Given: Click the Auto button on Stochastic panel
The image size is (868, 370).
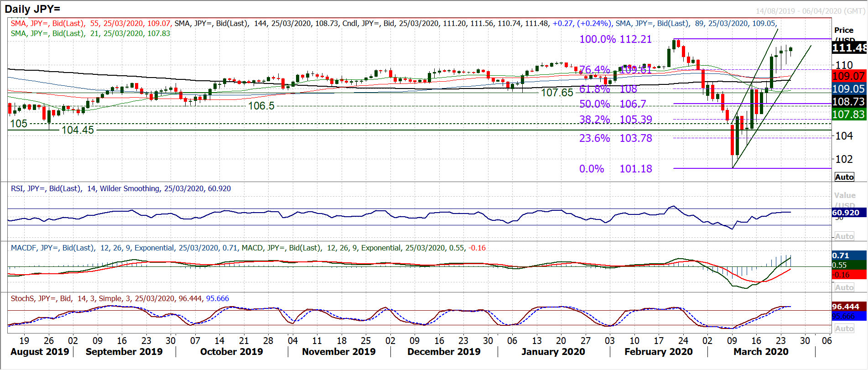Looking at the screenshot, I should (844, 328).
